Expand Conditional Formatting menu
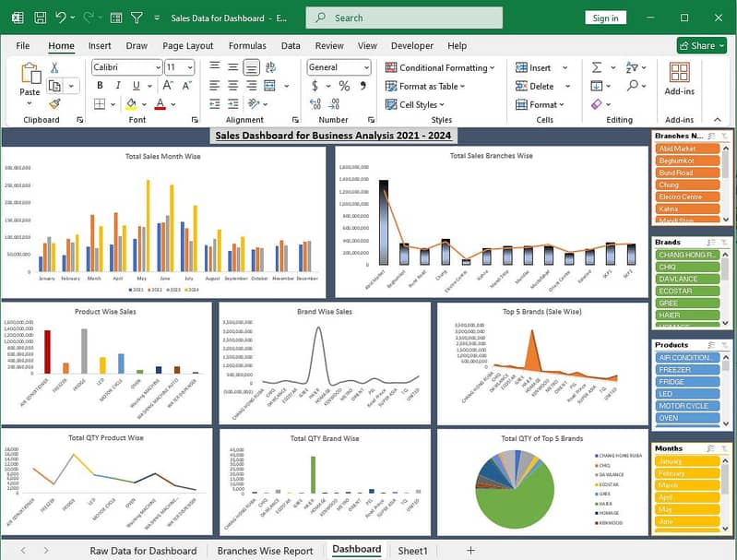 pyautogui.click(x=440, y=67)
